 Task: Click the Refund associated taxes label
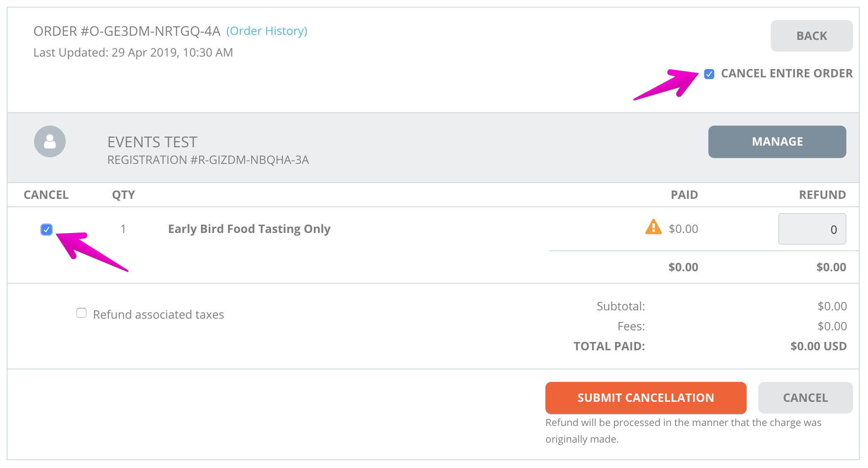point(158,314)
